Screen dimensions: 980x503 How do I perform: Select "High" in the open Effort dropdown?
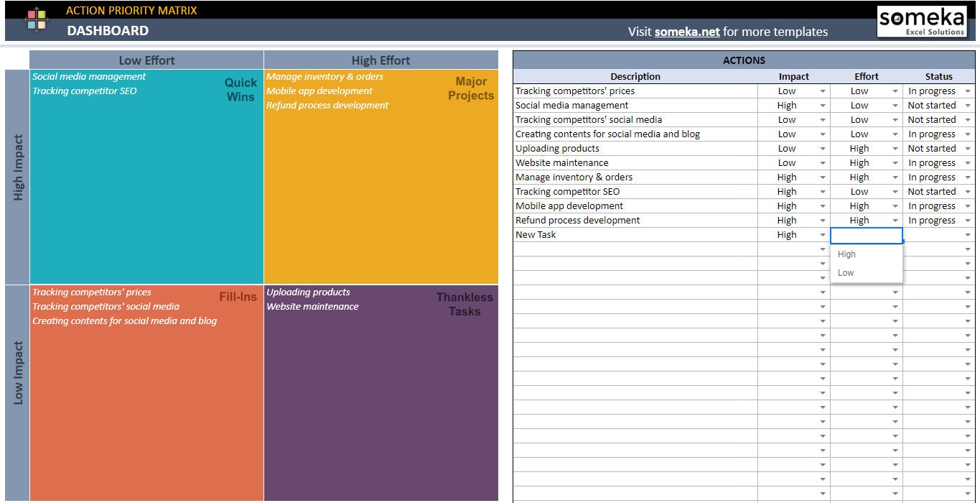(847, 254)
